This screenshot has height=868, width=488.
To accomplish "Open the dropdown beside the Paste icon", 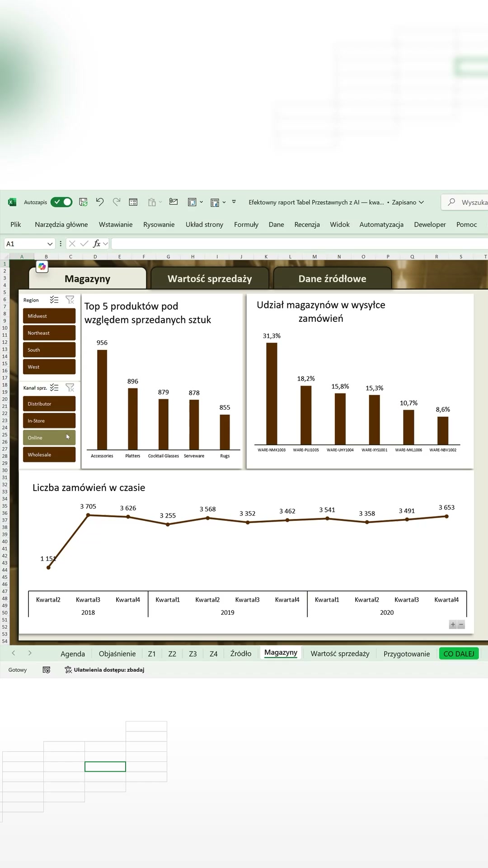I will (160, 202).
